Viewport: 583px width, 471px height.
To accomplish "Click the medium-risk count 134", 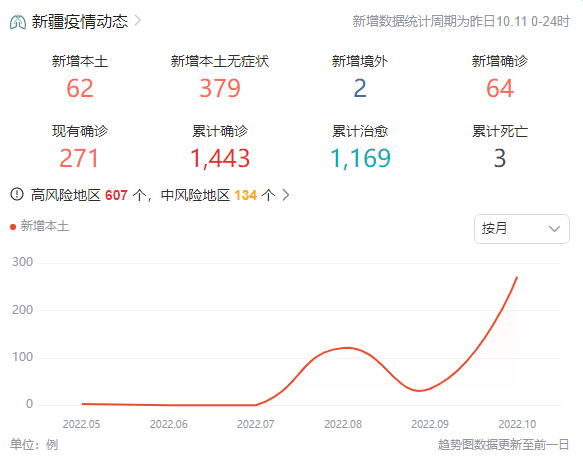I will [x=245, y=195].
